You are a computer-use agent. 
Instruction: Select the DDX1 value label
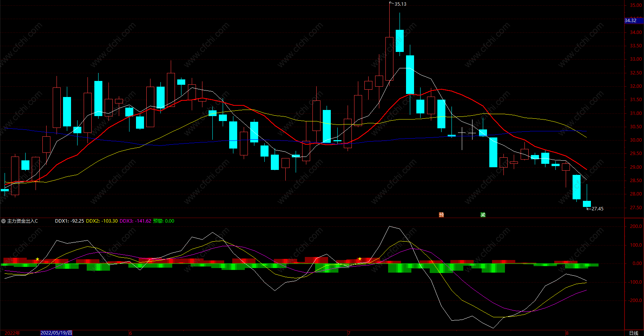click(70, 221)
